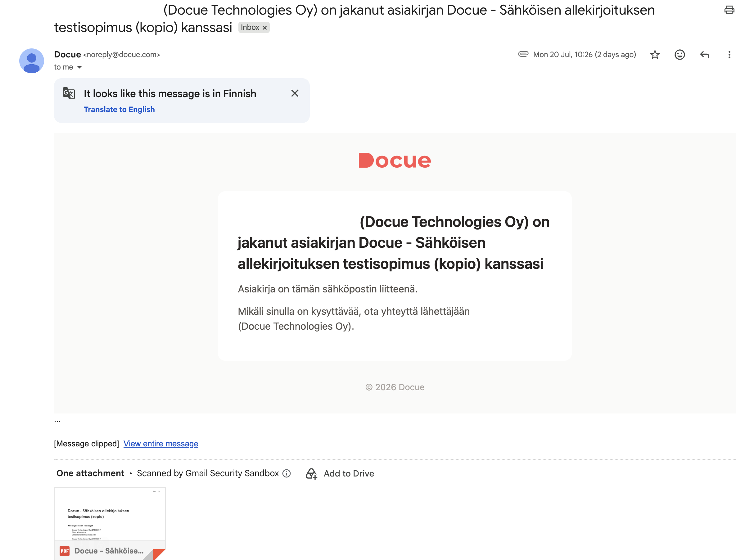Click the Add to Drive label

coord(349,473)
